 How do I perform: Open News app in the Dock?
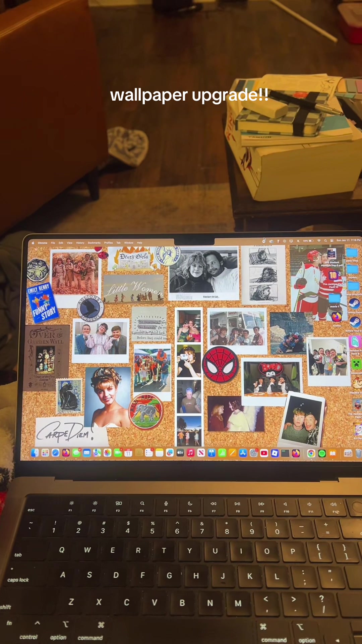click(201, 453)
